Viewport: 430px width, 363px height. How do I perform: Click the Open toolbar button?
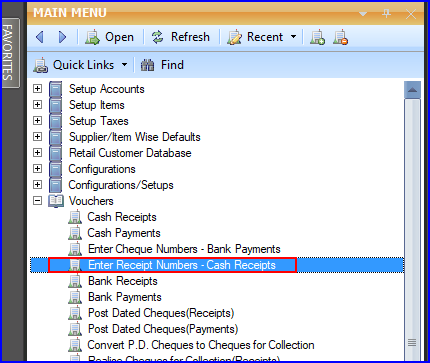pyautogui.click(x=110, y=37)
